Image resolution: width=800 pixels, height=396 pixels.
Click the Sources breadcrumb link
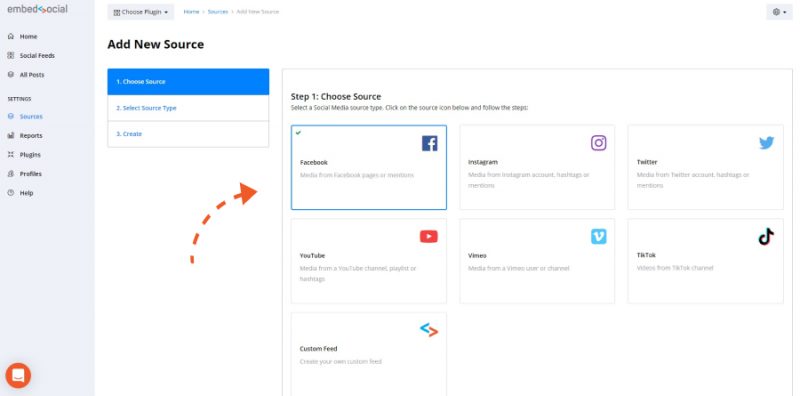[x=218, y=12]
